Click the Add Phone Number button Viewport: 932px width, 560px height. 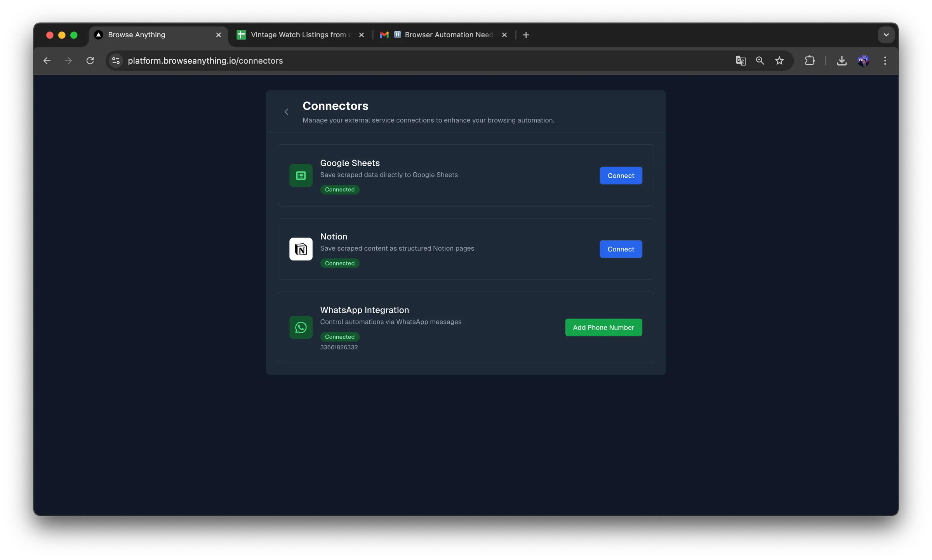(x=603, y=327)
